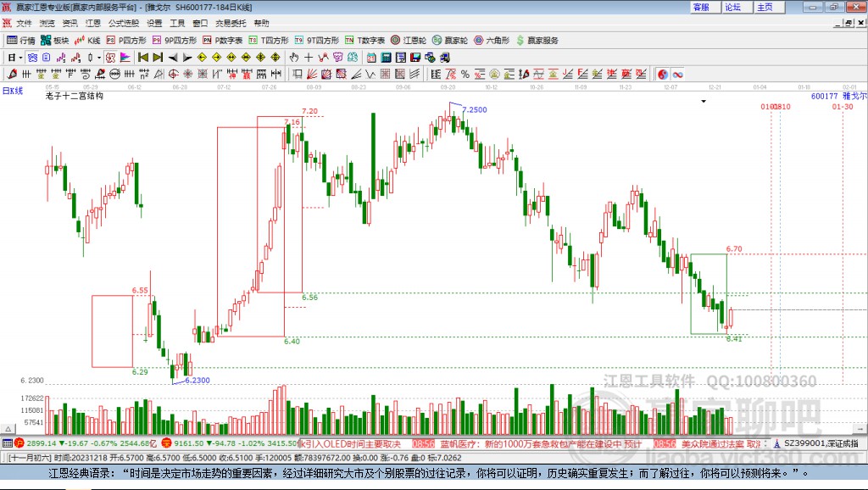Open the 板块 sector view
Image resolution: width=868 pixels, height=490 pixels.
point(55,41)
